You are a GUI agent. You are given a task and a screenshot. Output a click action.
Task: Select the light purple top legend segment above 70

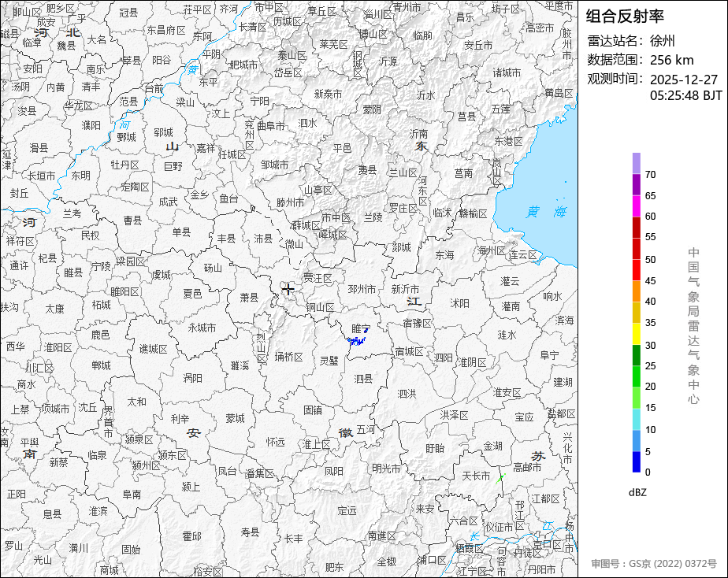click(x=636, y=163)
